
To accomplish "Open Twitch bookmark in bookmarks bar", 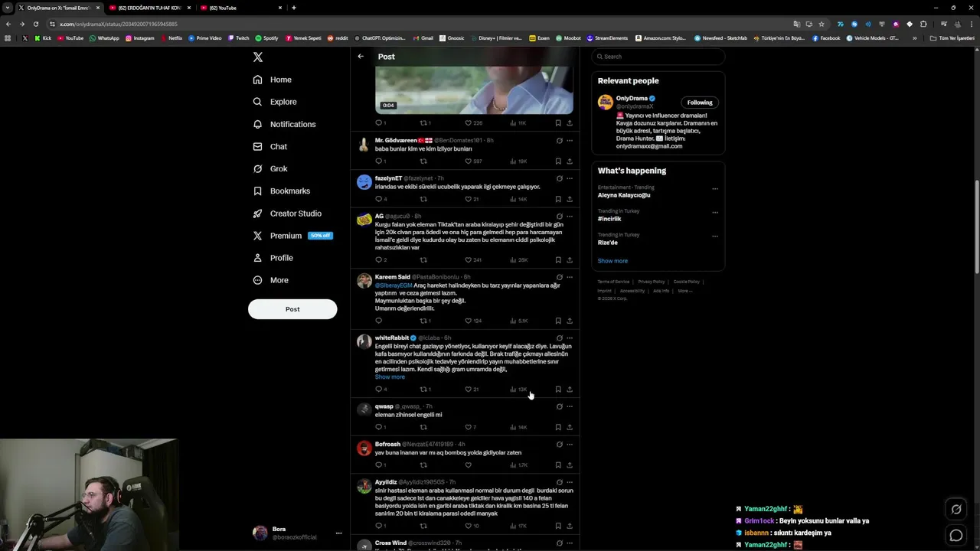I will [238, 38].
